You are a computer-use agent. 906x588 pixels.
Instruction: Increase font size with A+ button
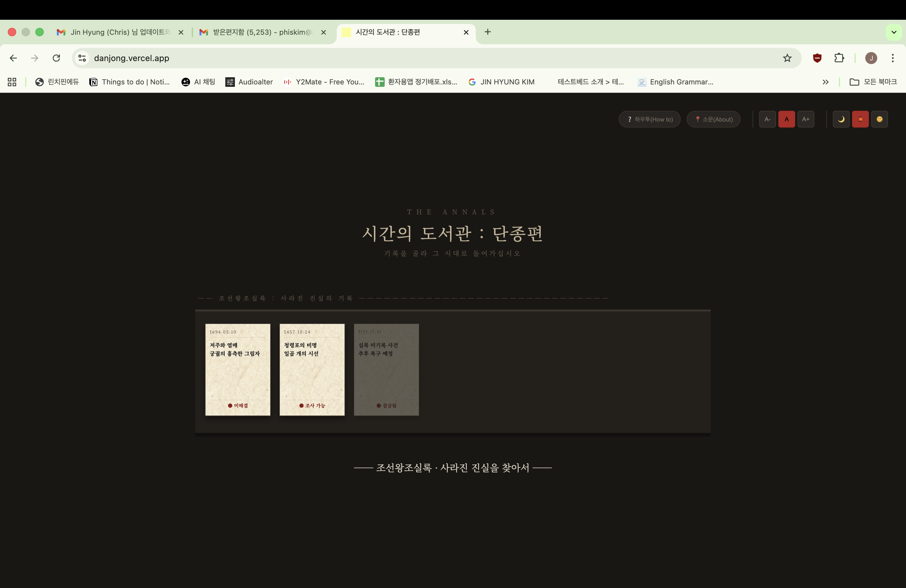(x=806, y=119)
